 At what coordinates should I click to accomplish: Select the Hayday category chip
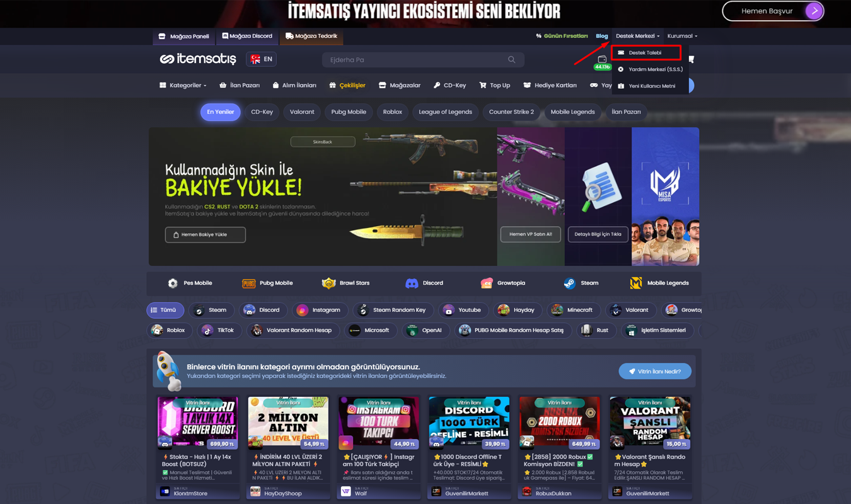516,310
